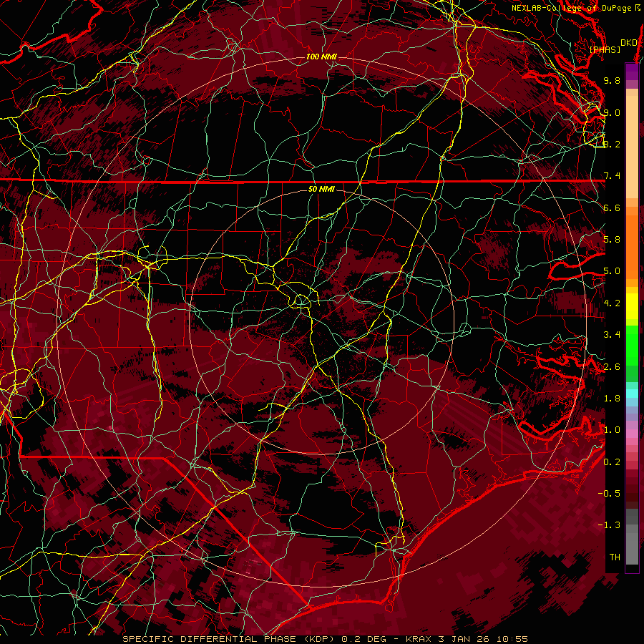Click the 1.0 scale label
Image resolution: width=644 pixels, height=644 pixels.
point(612,430)
